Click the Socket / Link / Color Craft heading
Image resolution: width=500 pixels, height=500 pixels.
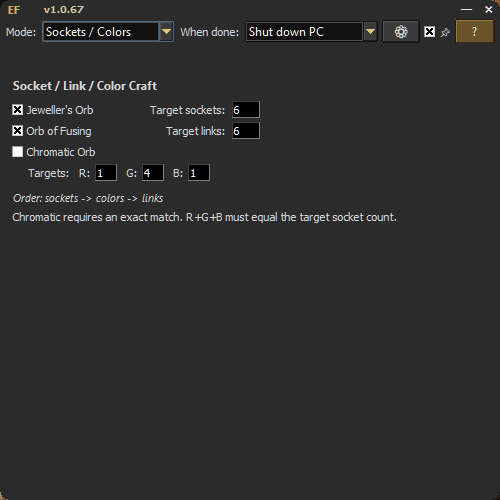85,86
